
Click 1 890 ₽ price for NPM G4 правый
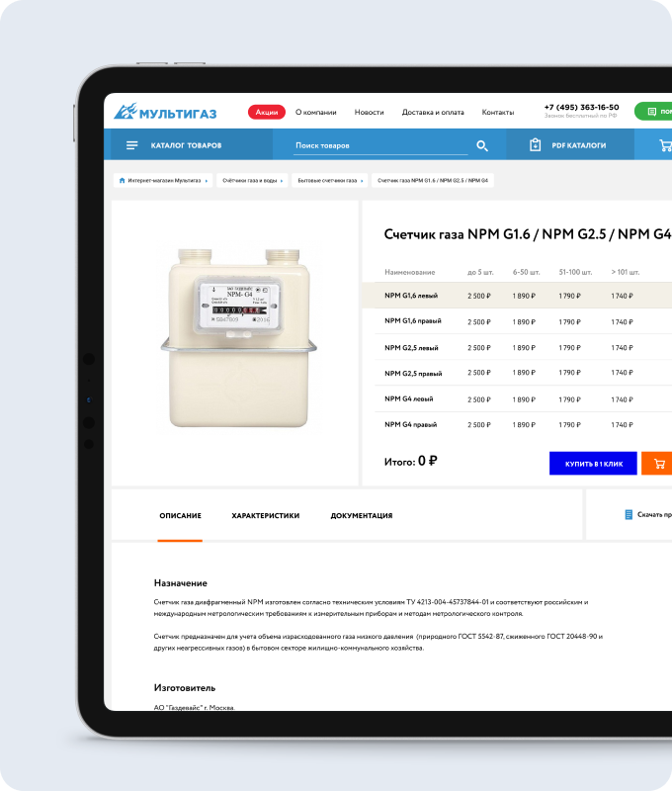(x=524, y=425)
